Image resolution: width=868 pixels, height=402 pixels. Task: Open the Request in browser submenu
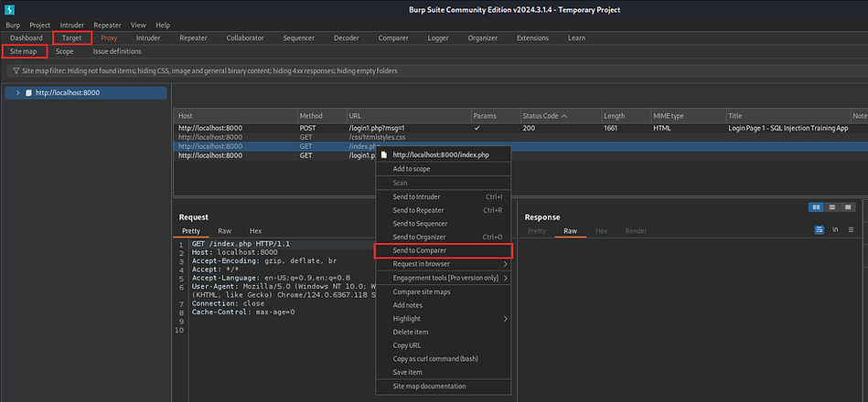pyautogui.click(x=443, y=264)
